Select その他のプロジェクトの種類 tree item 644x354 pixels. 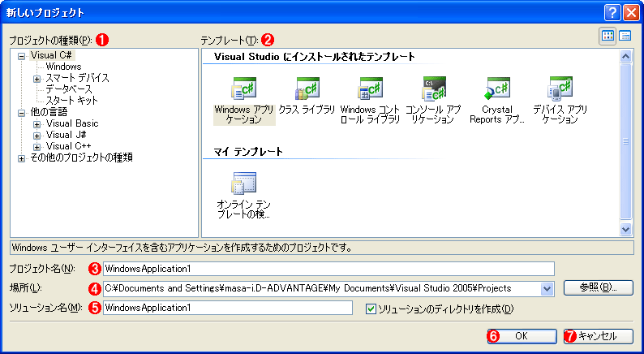[x=81, y=158]
